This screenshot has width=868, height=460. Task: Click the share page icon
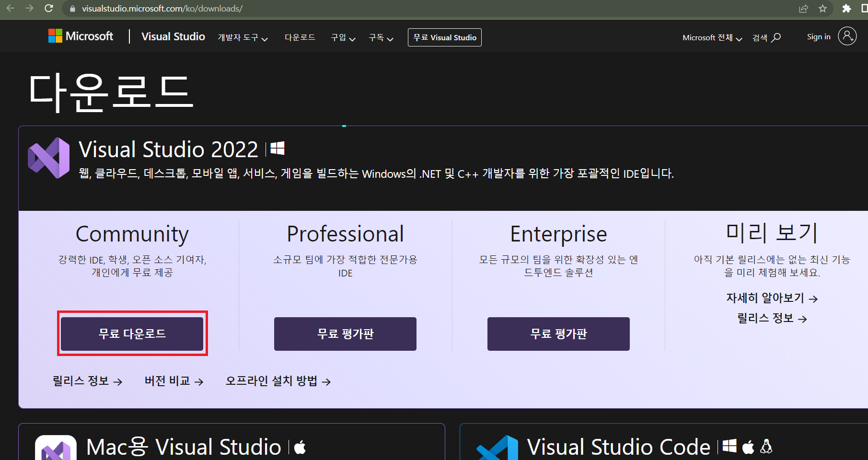[x=804, y=8]
